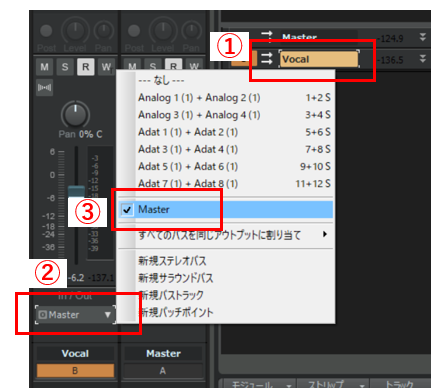431x390 pixels.
Task: Click send Pan knob on Master strip
Action: pyautogui.click(x=191, y=31)
